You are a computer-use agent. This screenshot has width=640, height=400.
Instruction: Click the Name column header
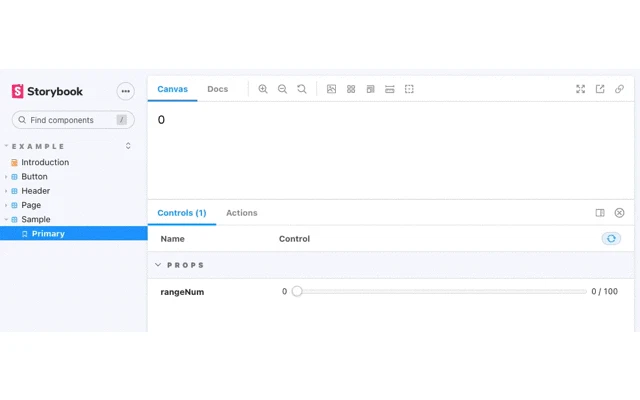[172, 239]
